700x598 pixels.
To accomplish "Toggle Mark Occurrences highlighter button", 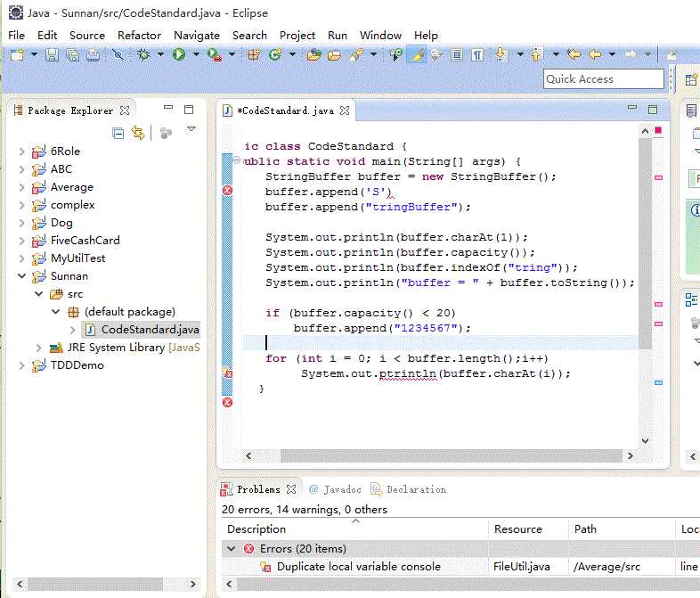I will (417, 54).
